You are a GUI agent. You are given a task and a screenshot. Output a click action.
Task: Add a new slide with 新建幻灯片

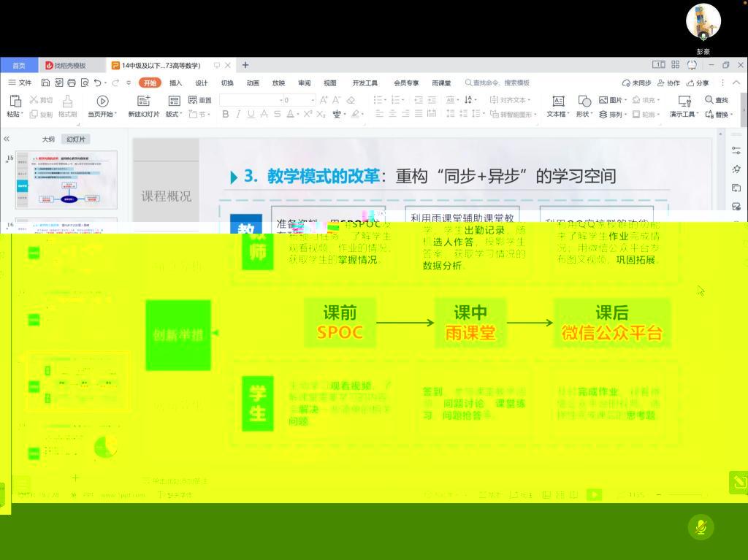144,106
